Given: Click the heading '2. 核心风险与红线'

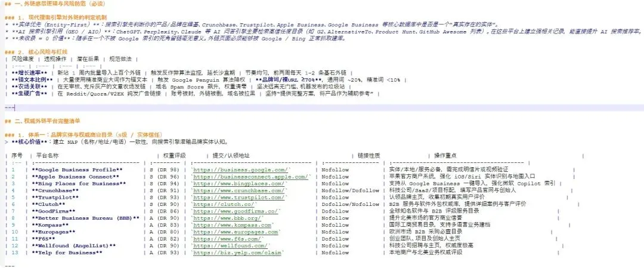Looking at the screenshot, I should [x=36, y=52].
